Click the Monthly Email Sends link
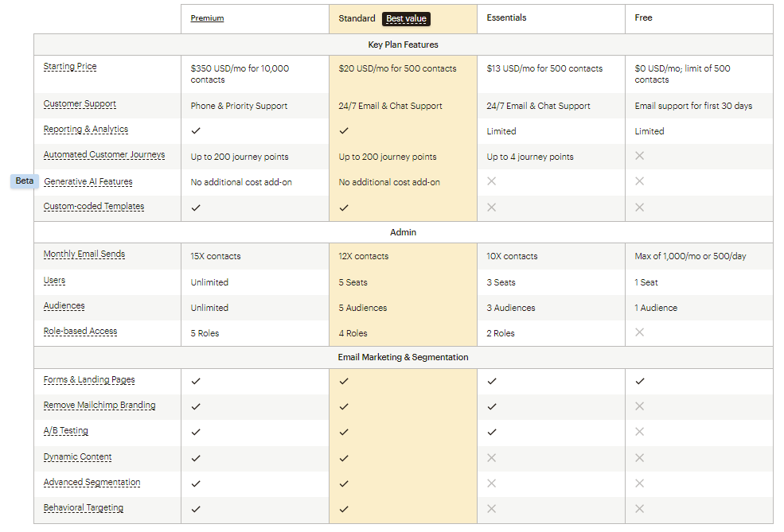 [84, 254]
